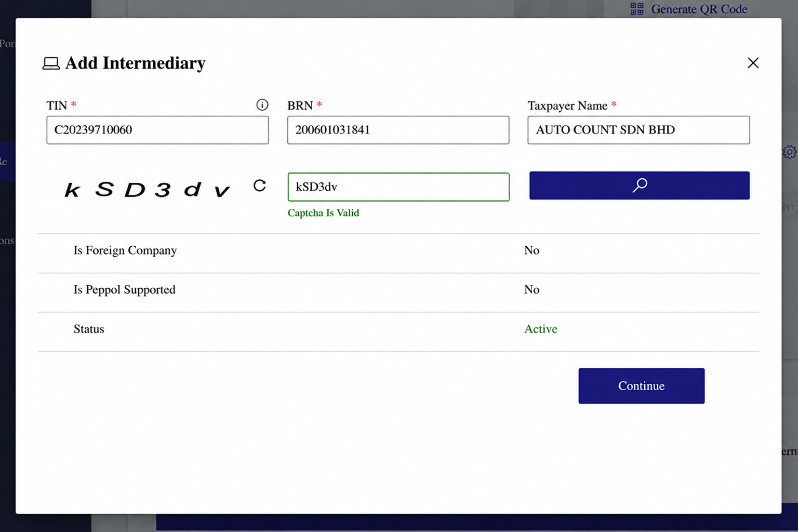Click the magnifier search button
Image resolution: width=798 pixels, height=532 pixels.
(639, 185)
